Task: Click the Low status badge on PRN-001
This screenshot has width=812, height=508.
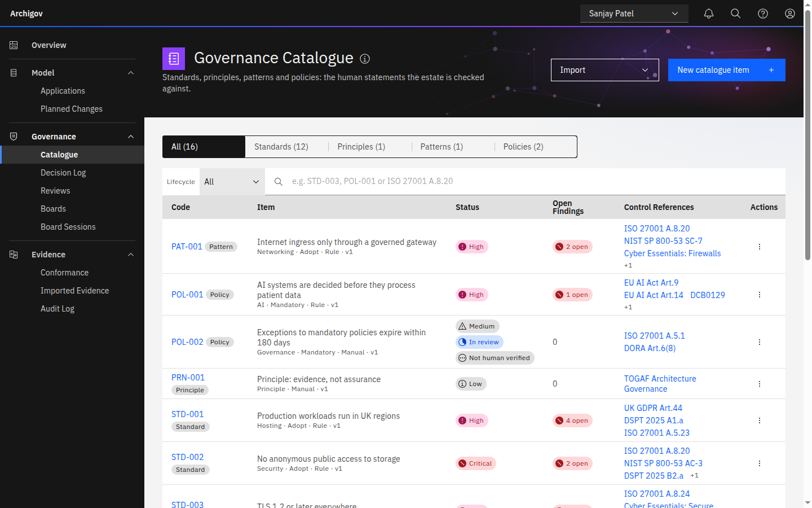Action: point(471,384)
